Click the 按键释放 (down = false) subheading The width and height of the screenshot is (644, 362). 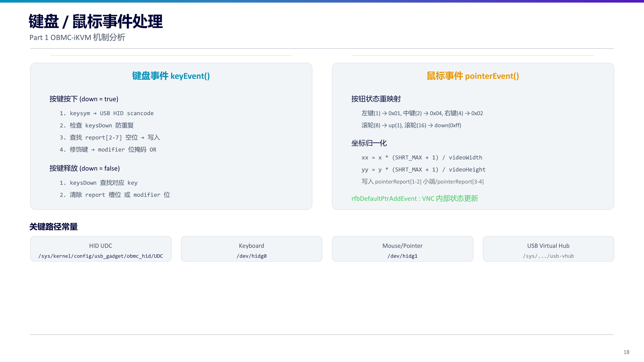tap(85, 168)
